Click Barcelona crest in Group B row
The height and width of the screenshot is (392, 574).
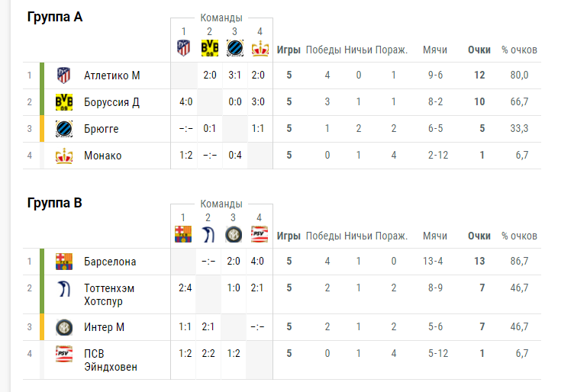[x=63, y=262]
